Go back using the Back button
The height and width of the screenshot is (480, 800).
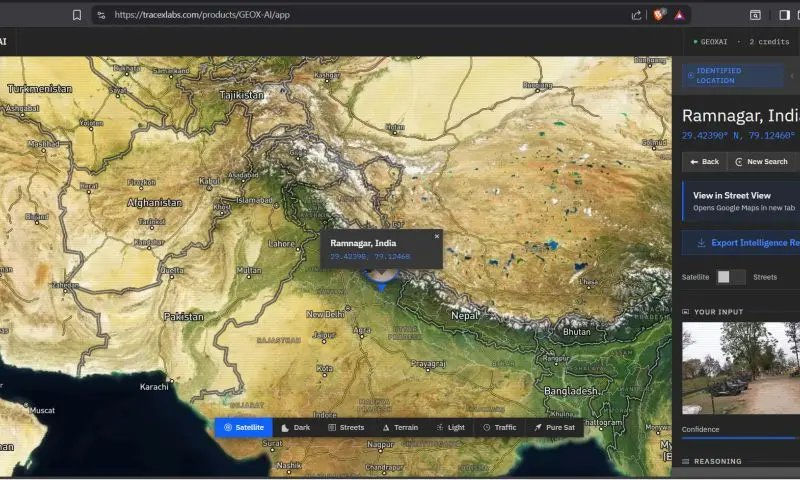pyautogui.click(x=703, y=161)
